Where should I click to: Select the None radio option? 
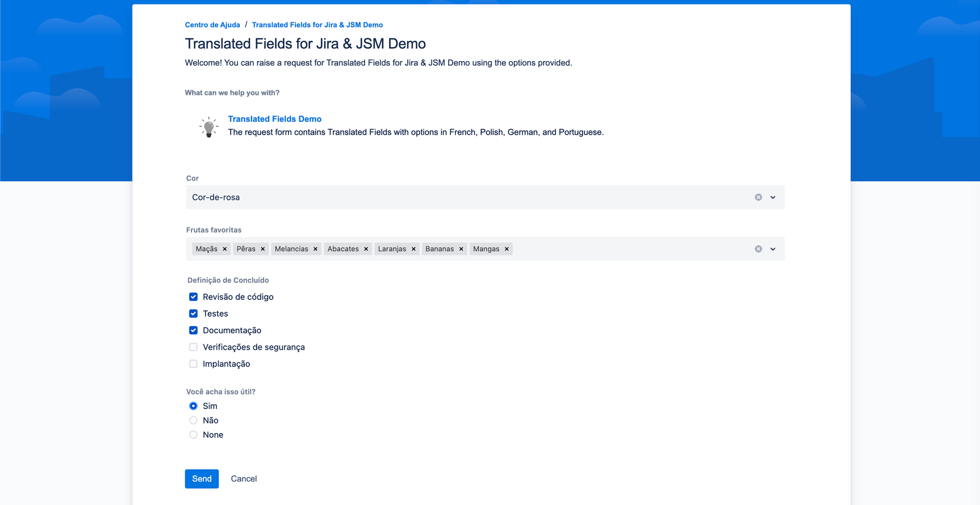pos(193,435)
